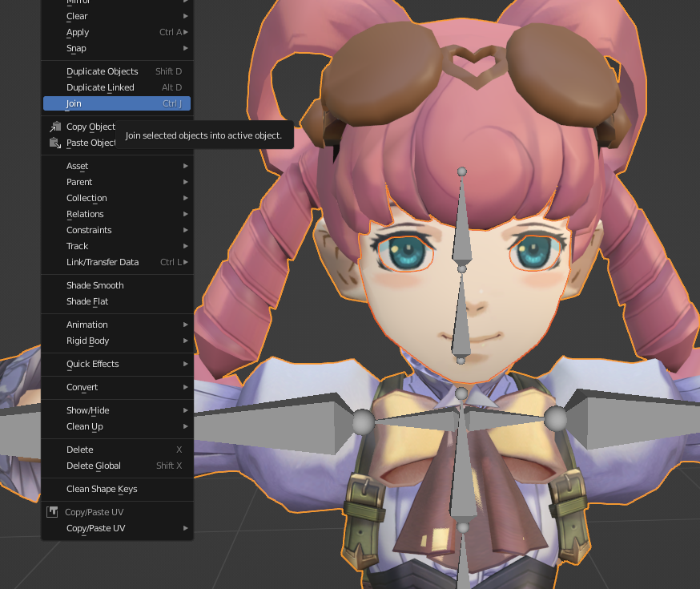Viewport: 700px width, 589px height.
Task: Select the Copy Objects entry text
Action: (91, 127)
